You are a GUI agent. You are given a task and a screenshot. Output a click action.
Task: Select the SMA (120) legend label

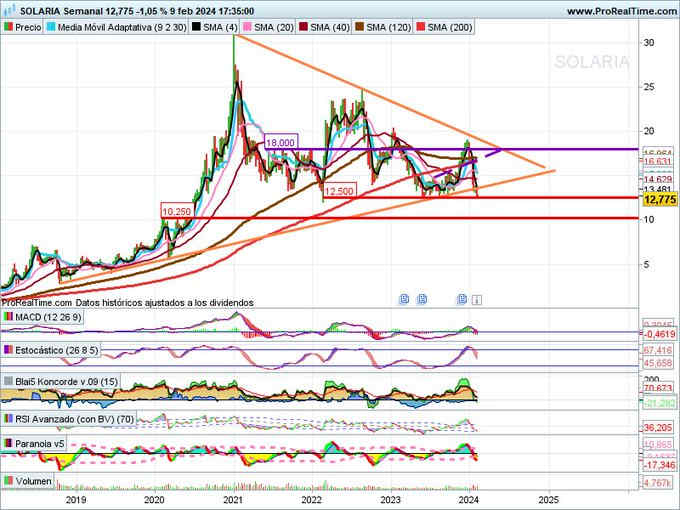[389, 27]
